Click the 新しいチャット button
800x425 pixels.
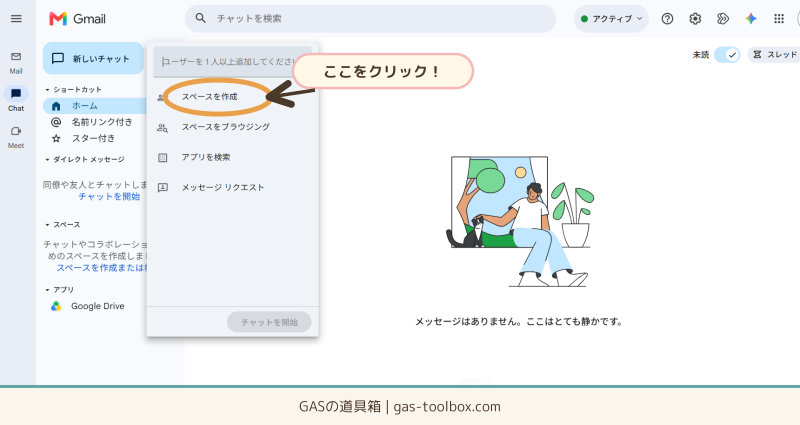[x=93, y=59]
